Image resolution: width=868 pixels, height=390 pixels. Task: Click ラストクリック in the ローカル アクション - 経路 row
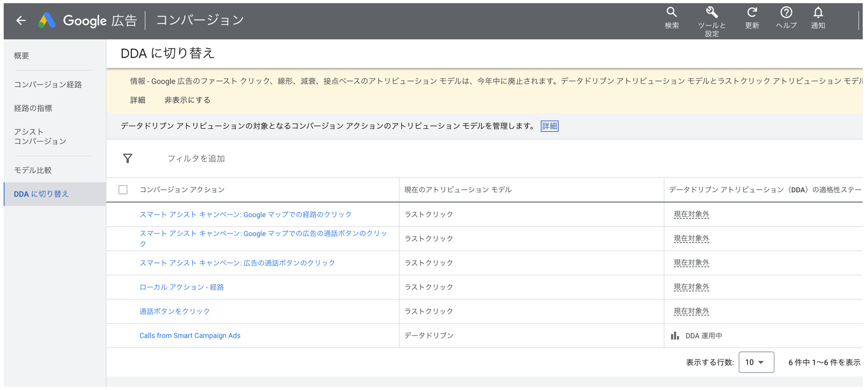coord(429,287)
